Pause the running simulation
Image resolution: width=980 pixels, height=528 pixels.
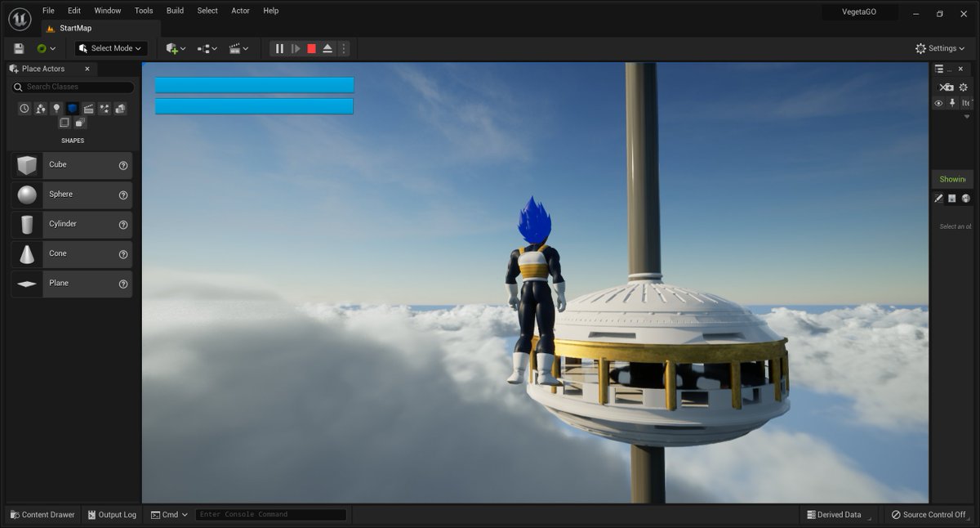279,48
